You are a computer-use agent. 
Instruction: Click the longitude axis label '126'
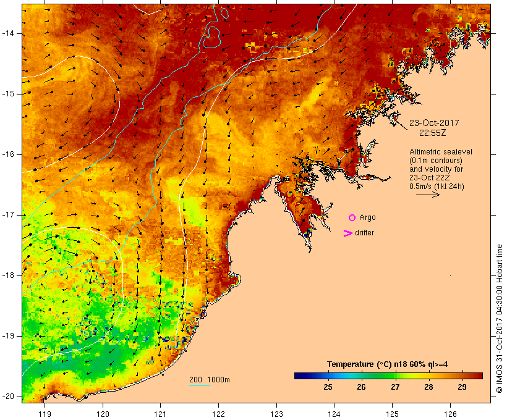click(450, 414)
